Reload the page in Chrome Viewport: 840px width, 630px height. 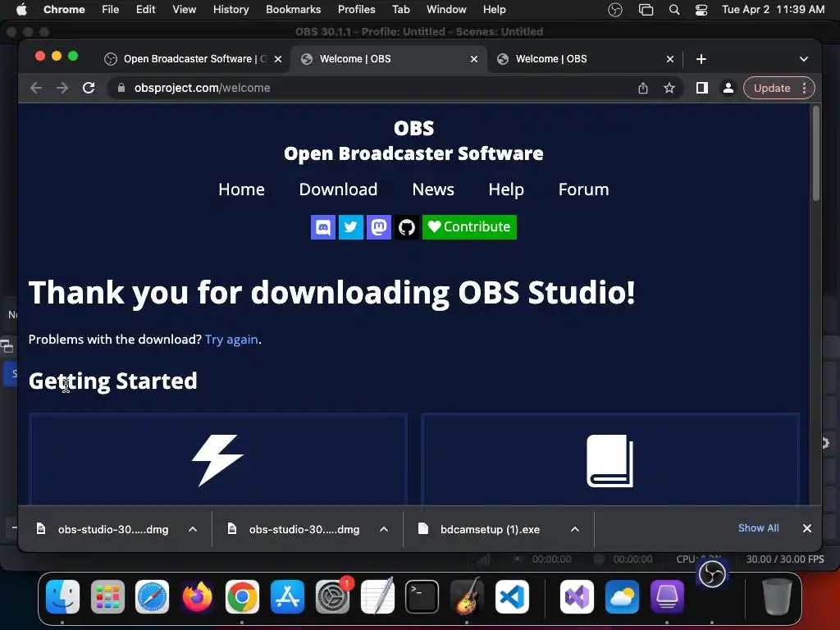pos(89,88)
